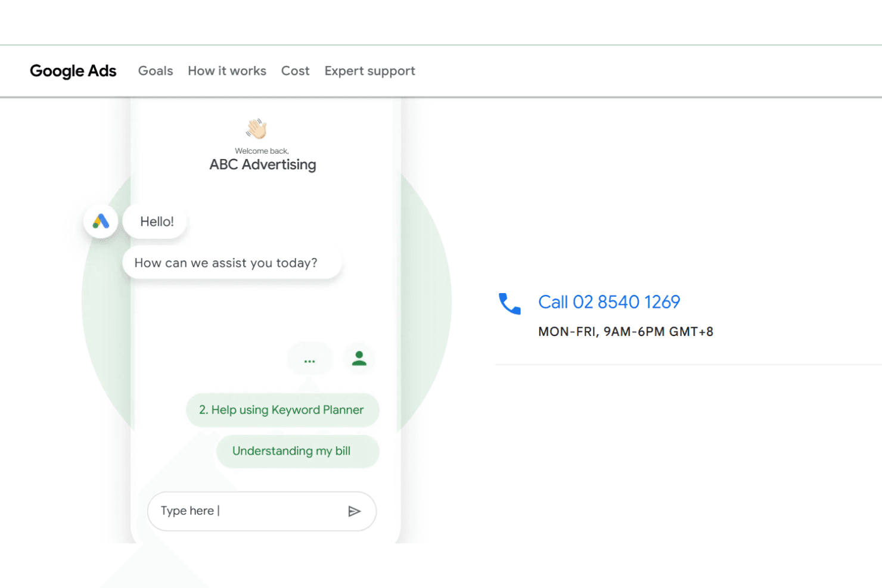Screen dimensions: 882x588
Task: Choose Help using Keyword Planner option
Action: click(x=282, y=410)
